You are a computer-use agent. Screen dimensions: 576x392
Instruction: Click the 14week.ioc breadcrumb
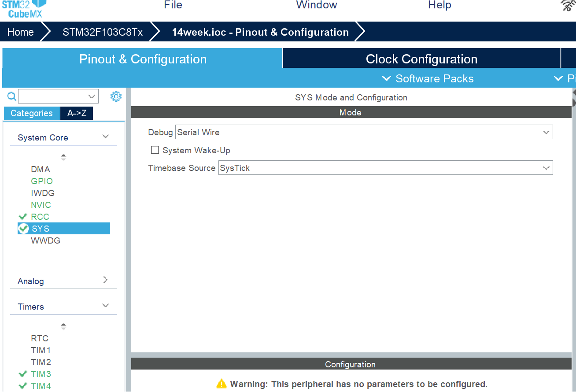pos(260,32)
